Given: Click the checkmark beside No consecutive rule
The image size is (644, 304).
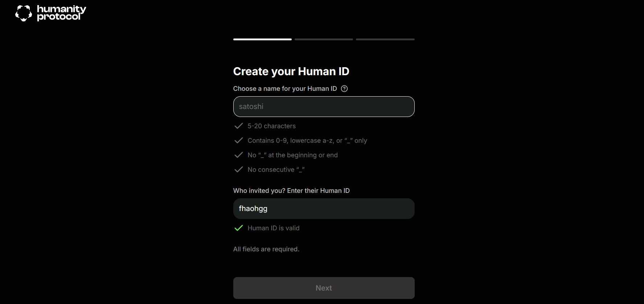Looking at the screenshot, I should click(238, 170).
